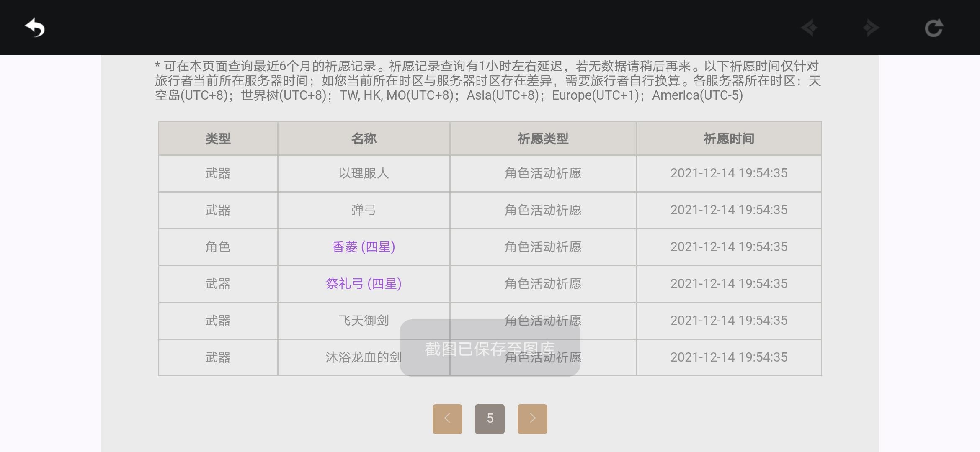Click 角色活动祈愿 in 香菱 row
This screenshot has height=452, width=980.
click(x=543, y=247)
